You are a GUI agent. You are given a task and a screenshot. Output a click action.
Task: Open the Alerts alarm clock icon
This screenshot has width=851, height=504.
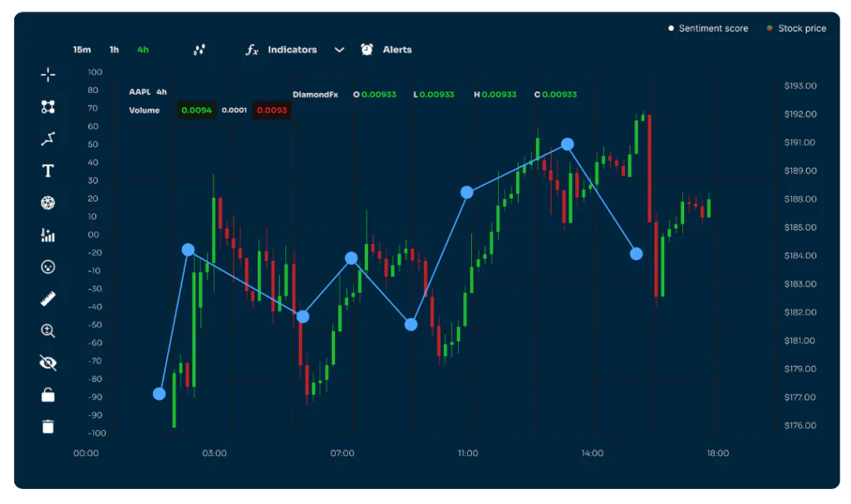366,49
